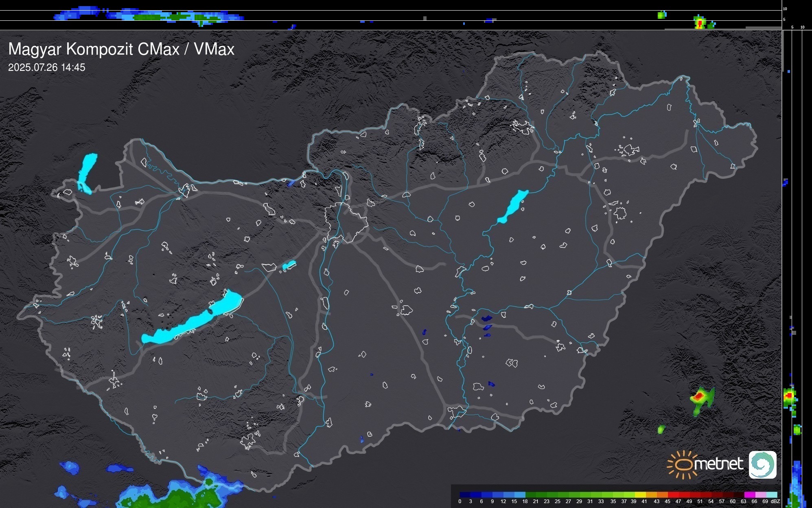
Task: Pick the dark navy 0 dBZ legend swatch
Action: [465, 495]
